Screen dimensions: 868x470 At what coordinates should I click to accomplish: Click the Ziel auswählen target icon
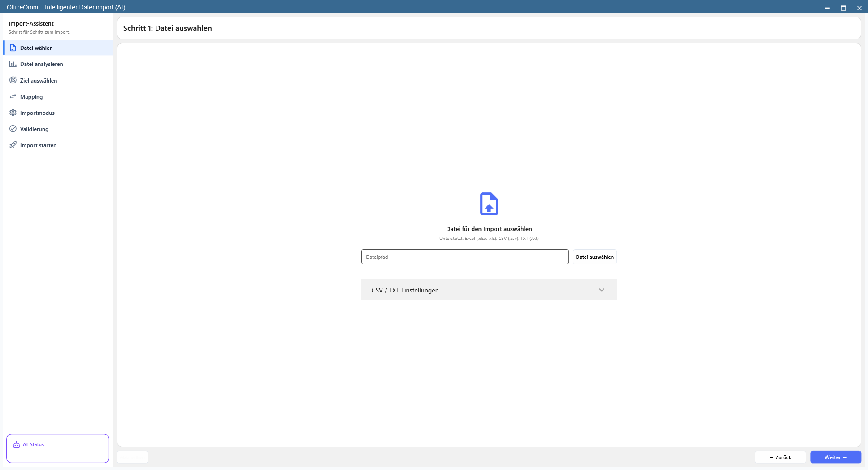coord(13,80)
